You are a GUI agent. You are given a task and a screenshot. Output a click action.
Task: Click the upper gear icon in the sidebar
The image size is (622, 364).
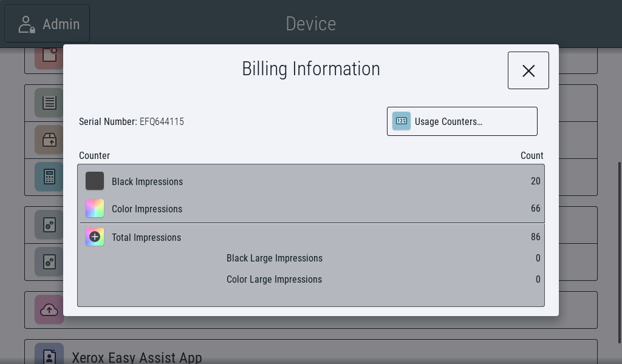click(49, 224)
